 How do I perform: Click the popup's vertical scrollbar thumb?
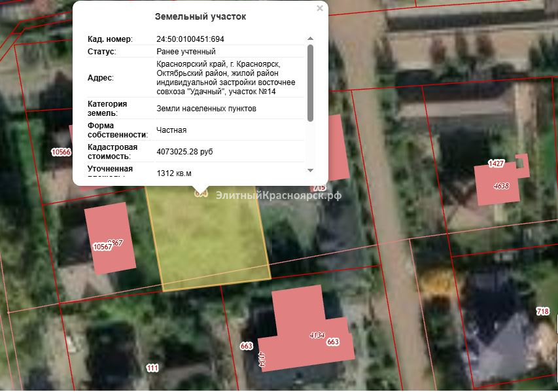310,82
